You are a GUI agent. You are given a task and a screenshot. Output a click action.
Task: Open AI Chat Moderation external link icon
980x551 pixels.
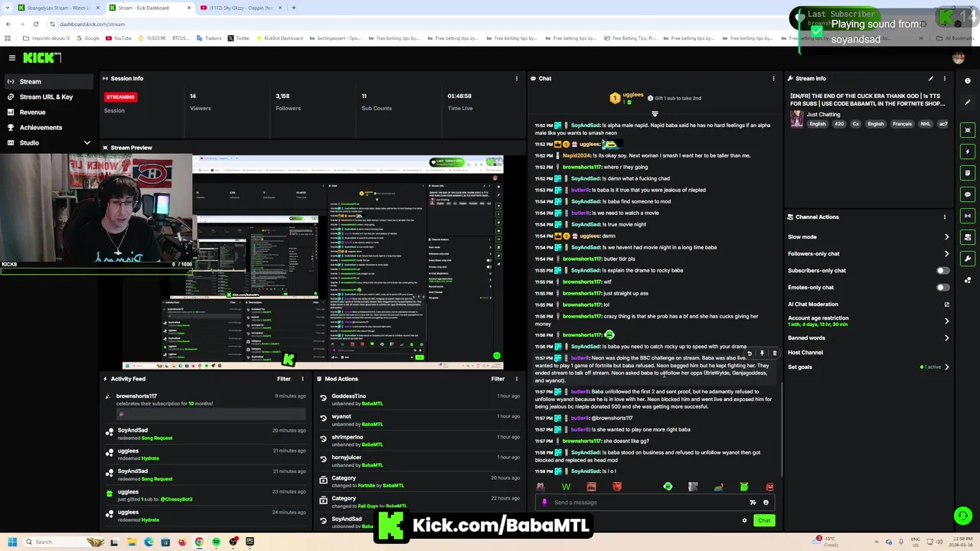coord(946,304)
